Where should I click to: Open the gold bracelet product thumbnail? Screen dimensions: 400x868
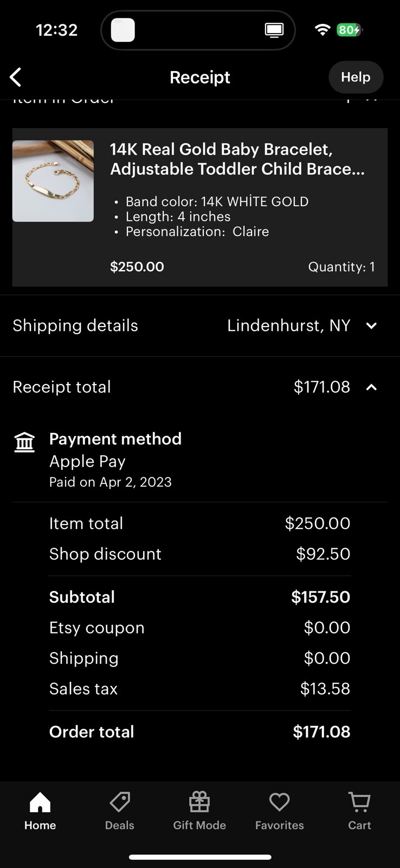[x=53, y=181]
